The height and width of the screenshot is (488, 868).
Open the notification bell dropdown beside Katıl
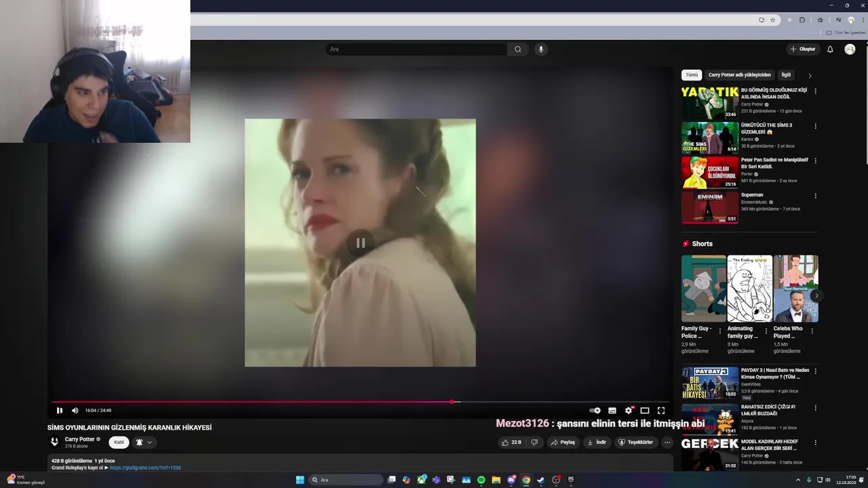point(143,442)
